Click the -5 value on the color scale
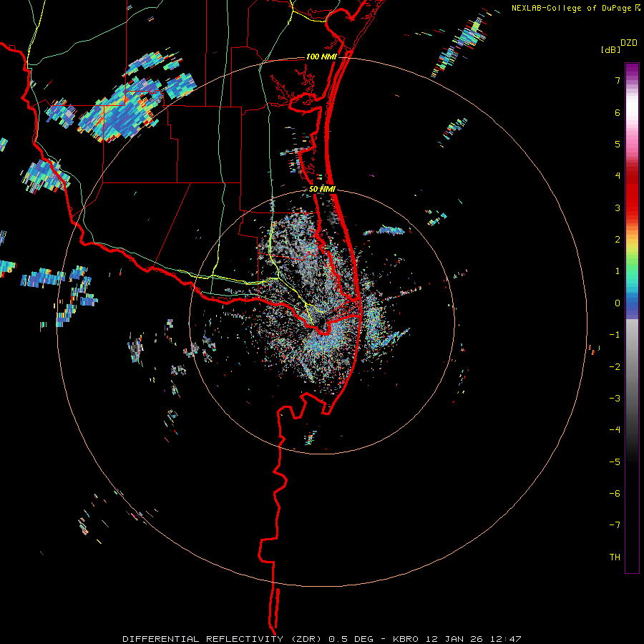644x644 pixels. click(615, 462)
